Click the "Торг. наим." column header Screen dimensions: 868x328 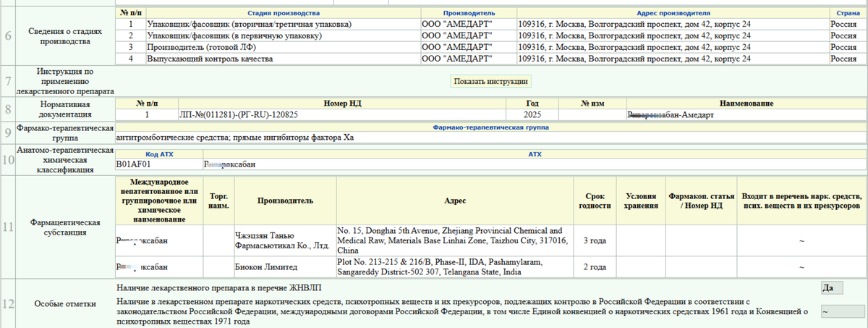point(218,201)
